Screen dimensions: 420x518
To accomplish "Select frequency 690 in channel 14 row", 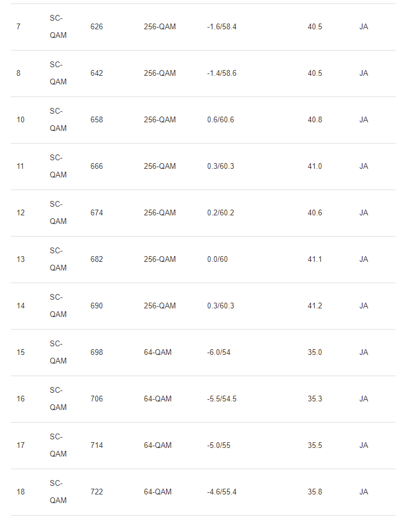I will 97,306.
